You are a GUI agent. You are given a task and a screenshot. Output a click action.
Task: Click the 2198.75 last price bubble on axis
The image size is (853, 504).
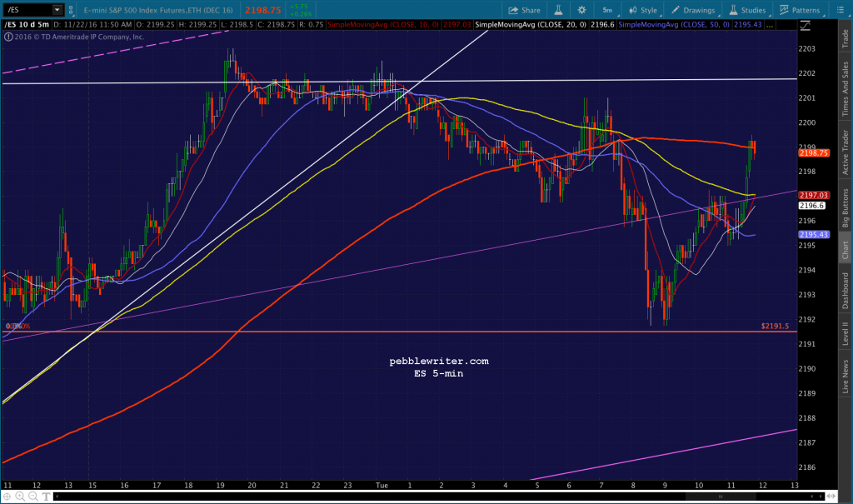tap(814, 153)
